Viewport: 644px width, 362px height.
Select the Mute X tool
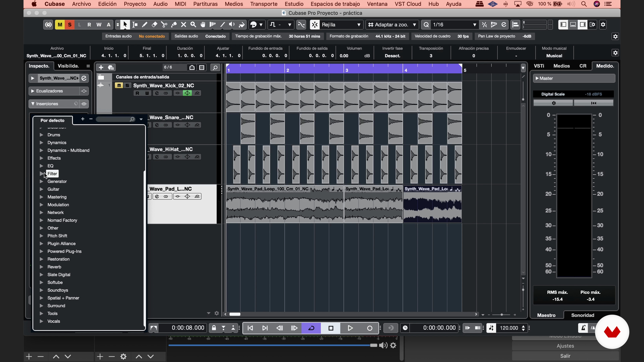(x=184, y=24)
